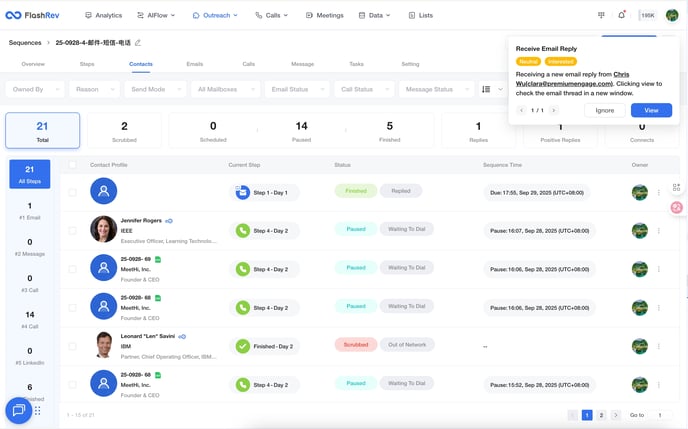Check the checkbox for Jennifer Rogers
The height and width of the screenshot is (429, 688).
[x=72, y=230]
